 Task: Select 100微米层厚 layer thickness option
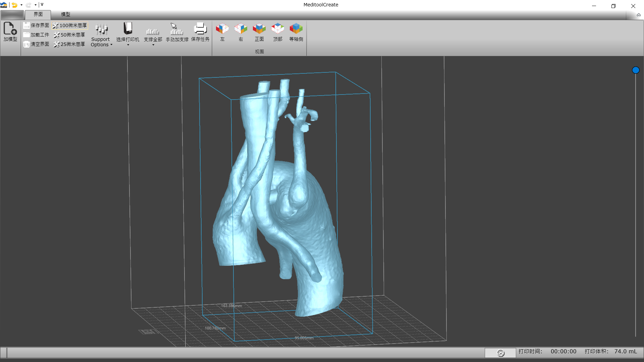click(x=70, y=25)
